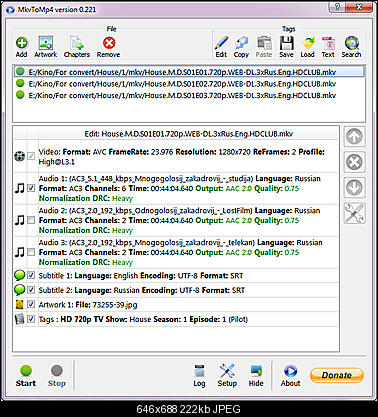
Task: Select the Chapters icon
Action: coord(77,47)
